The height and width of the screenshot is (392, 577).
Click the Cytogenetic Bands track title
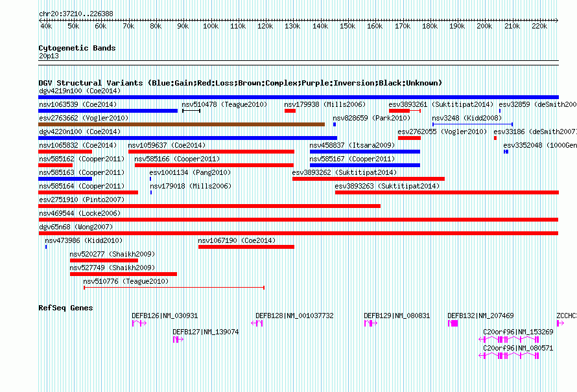pos(77,48)
